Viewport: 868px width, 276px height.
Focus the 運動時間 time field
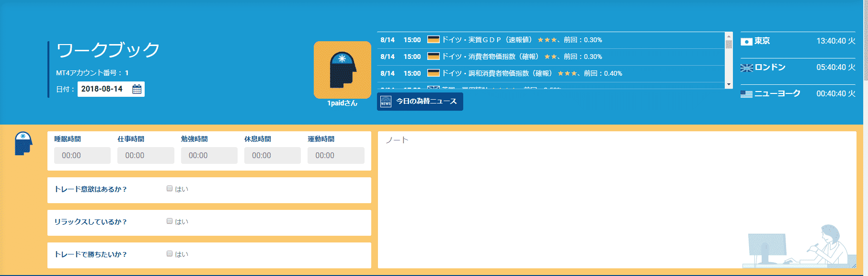336,155
